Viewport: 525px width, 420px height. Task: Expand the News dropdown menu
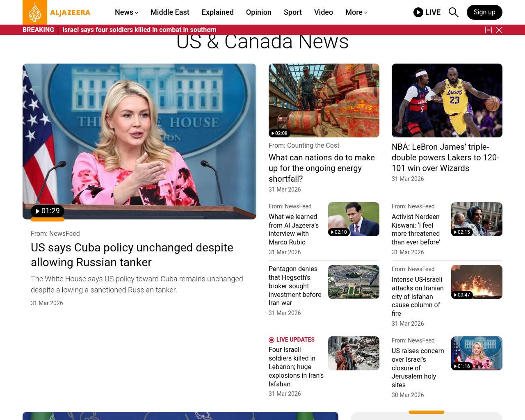pyautogui.click(x=126, y=12)
